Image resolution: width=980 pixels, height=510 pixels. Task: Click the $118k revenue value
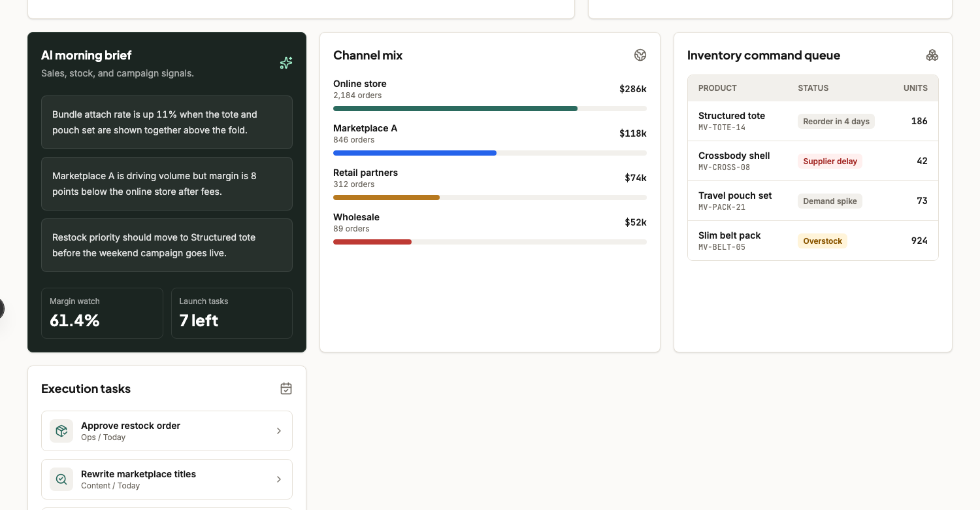point(633,133)
